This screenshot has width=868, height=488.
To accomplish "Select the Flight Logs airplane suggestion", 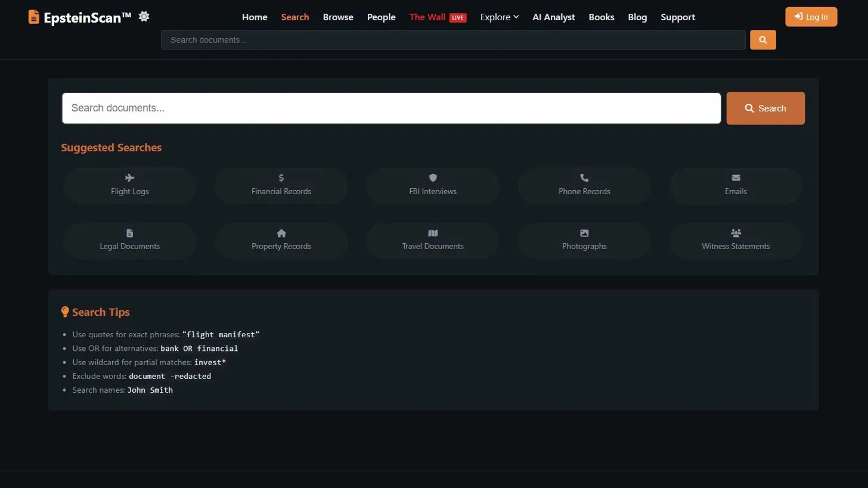I will [130, 186].
